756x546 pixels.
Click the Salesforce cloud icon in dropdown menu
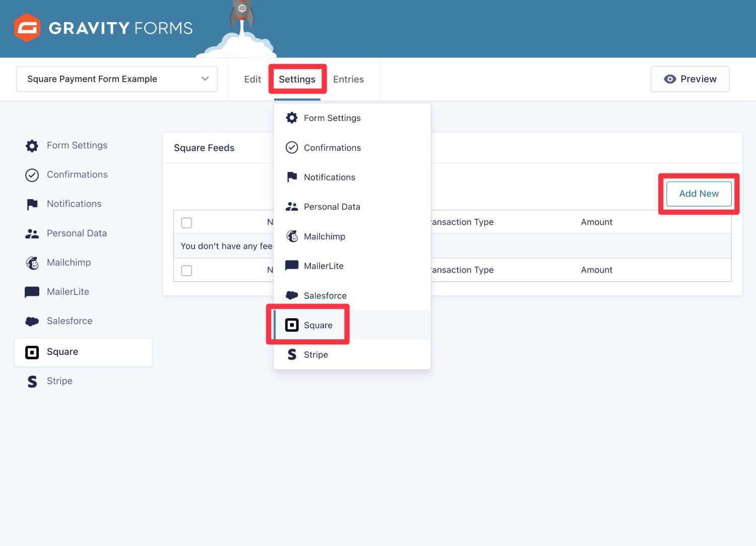[x=292, y=295]
